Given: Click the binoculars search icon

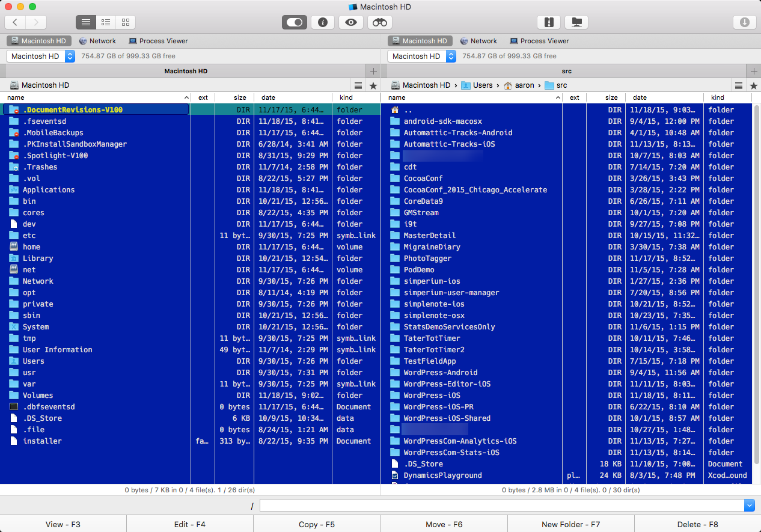Looking at the screenshot, I should (x=380, y=22).
